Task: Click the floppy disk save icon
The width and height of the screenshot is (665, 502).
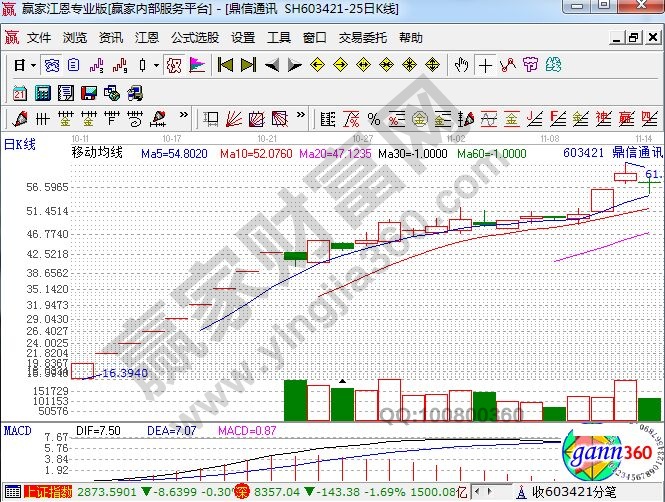Action: [89, 93]
